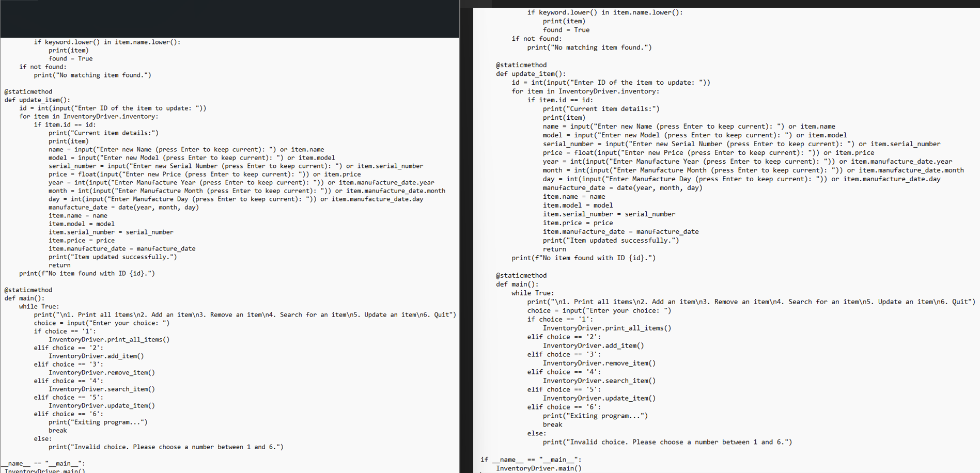
Task: Click the @staticmethod decorator above main in left pane
Action: pyautogui.click(x=28, y=290)
